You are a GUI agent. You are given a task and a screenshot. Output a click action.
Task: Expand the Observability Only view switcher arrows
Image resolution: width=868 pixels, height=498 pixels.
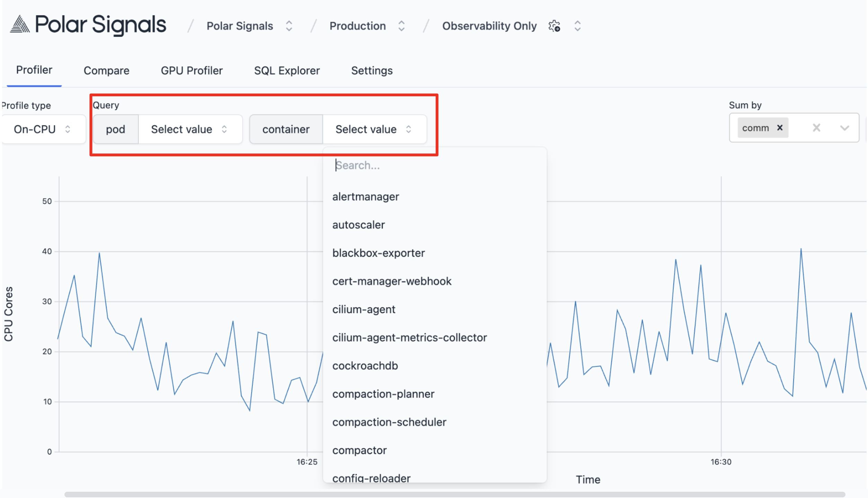click(x=577, y=26)
